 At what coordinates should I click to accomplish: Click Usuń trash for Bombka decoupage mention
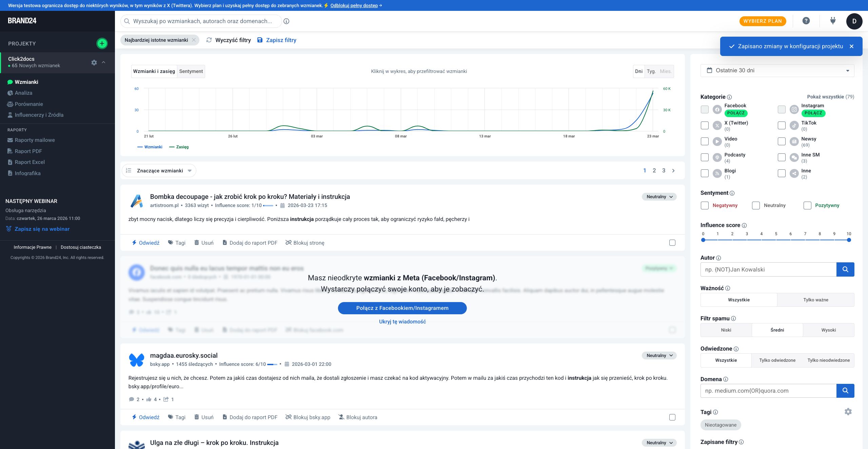[204, 243]
